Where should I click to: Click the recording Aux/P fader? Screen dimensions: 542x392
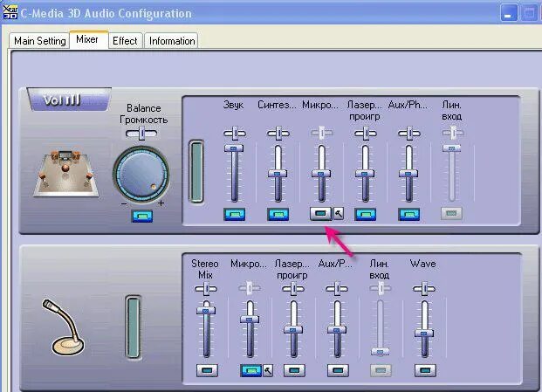(337, 330)
